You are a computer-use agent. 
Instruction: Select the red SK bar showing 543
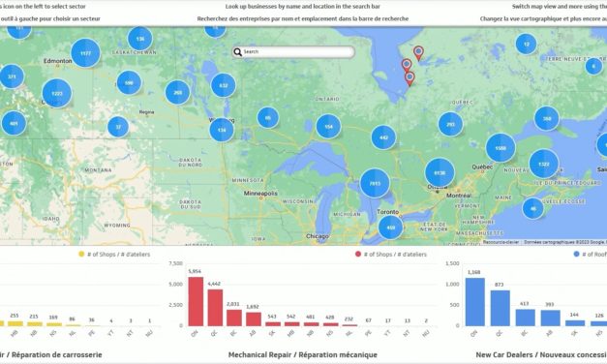(273, 323)
